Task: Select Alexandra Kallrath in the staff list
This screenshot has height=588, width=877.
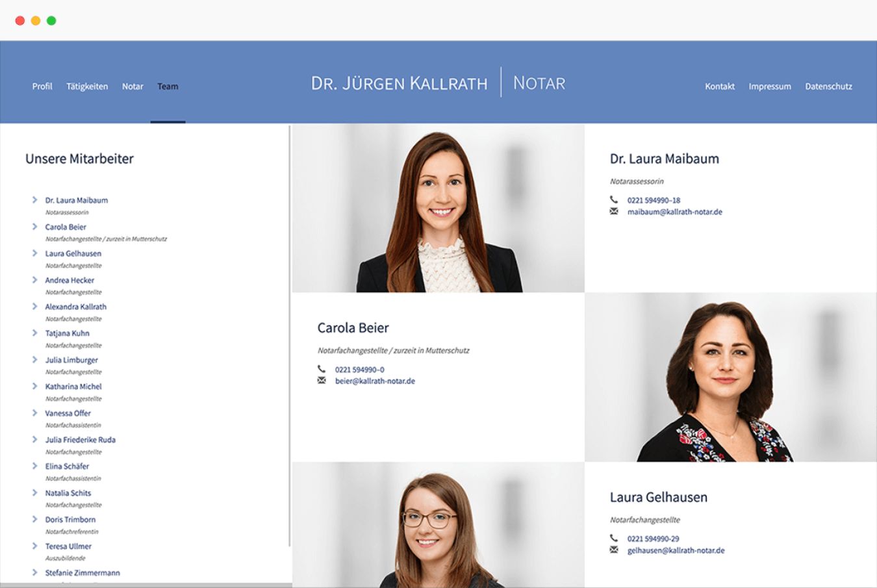Action: [75, 307]
